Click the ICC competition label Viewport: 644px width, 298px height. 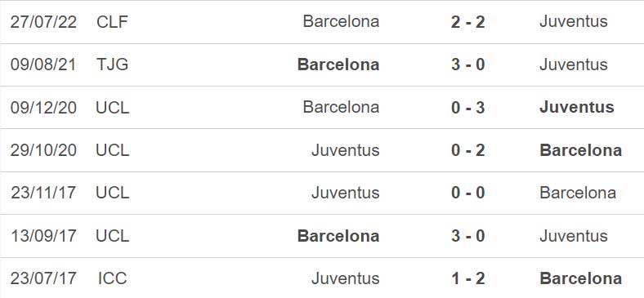tap(113, 278)
